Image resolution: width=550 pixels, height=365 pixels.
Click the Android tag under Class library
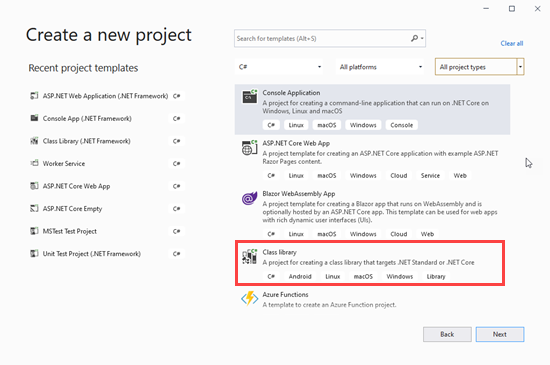(300, 276)
